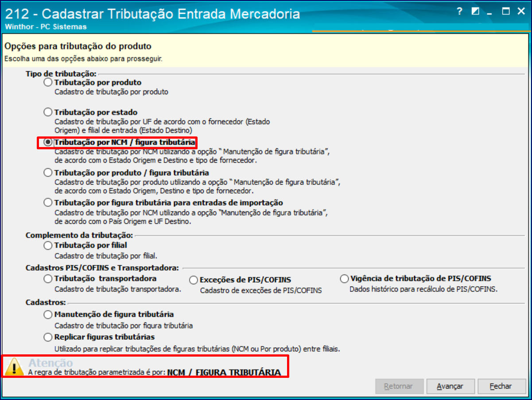The width and height of the screenshot is (532, 400).
Task: Click the window title 212 - Cadastrar Tributação
Action: point(152,13)
